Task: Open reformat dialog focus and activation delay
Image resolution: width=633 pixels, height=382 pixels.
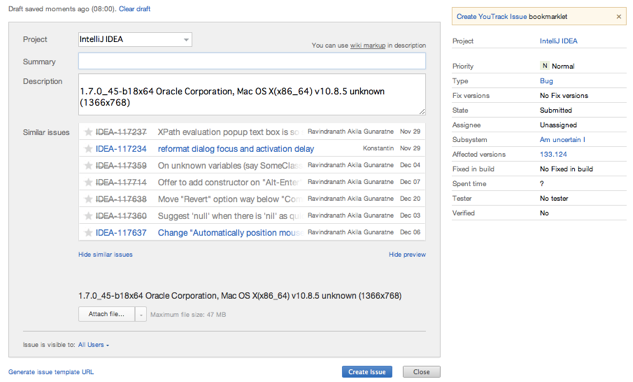Action: 236,149
